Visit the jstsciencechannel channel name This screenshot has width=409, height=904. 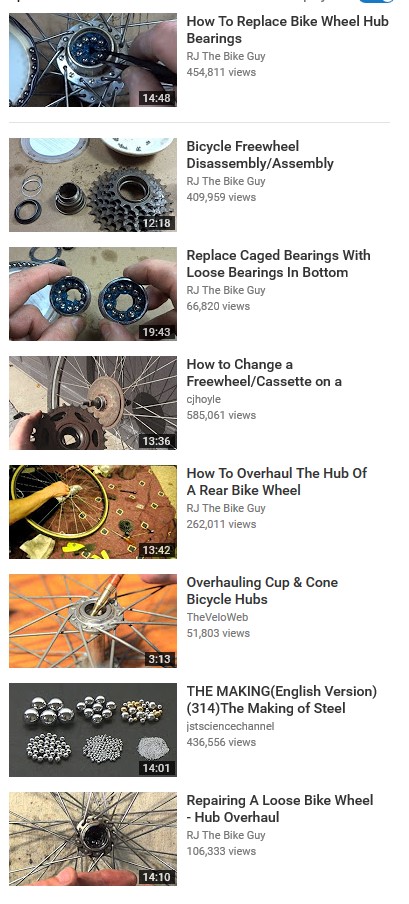[x=230, y=726]
